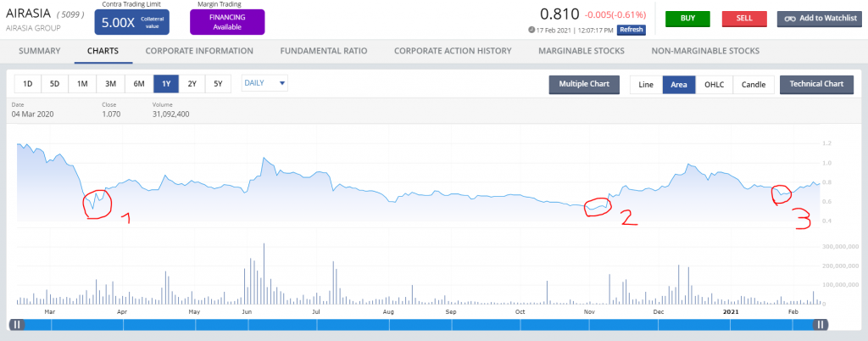Viewport: 868px width, 341px height.
Task: Click the green BUY button
Action: [687, 19]
